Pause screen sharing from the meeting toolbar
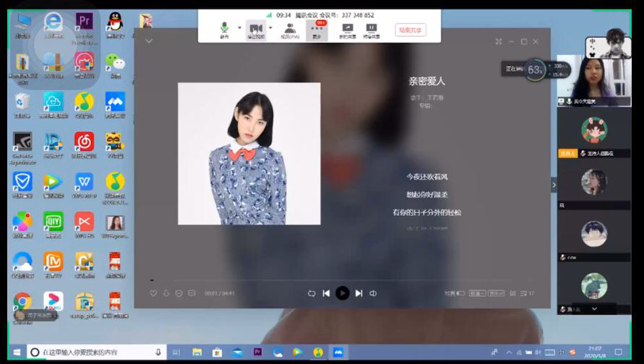Viewport: 644px width, 364px height. [371, 30]
